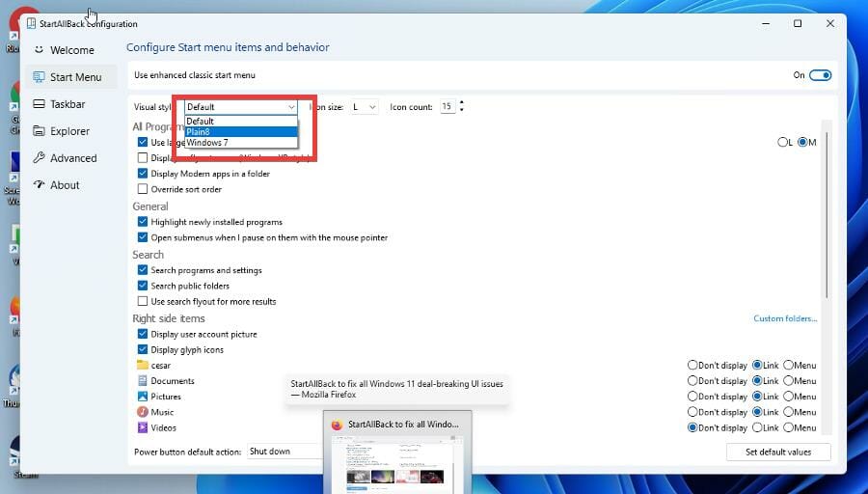Click the StartAllBack title bar app icon
The image size is (868, 494).
(32, 24)
